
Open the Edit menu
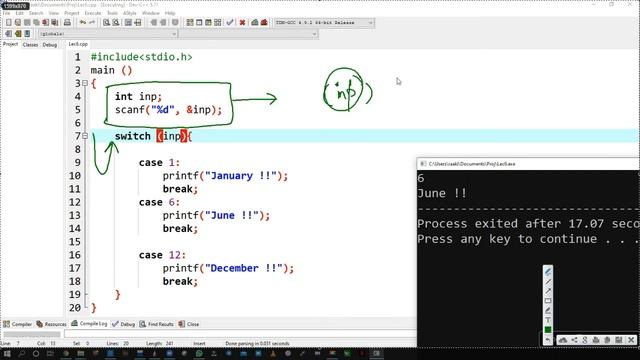[19, 13]
